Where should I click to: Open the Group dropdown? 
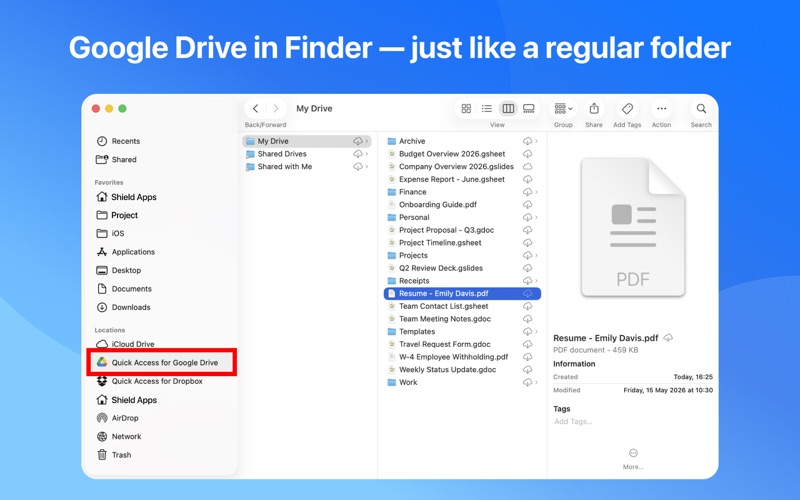pyautogui.click(x=563, y=108)
